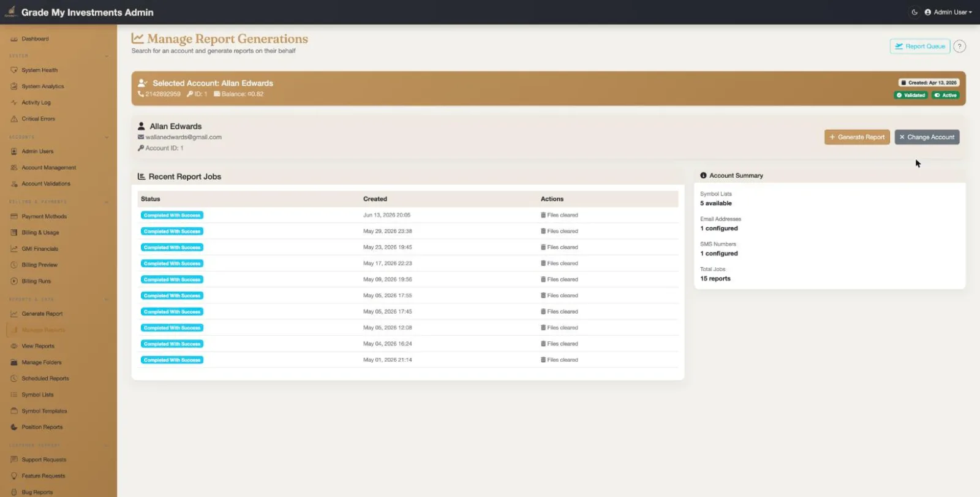980x497 pixels.
Task: Click the May 05, 2026 12:08 date
Action: tap(387, 328)
